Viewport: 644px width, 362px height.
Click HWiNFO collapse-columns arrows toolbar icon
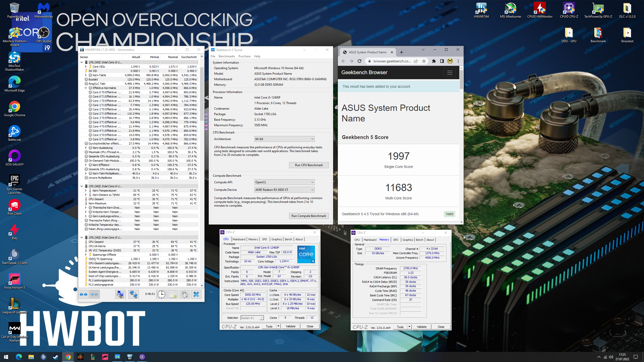click(x=95, y=294)
